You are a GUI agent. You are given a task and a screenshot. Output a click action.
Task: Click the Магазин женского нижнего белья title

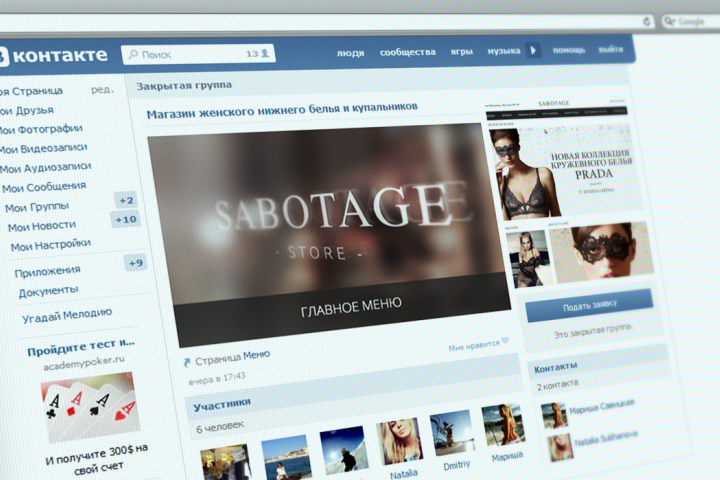(282, 110)
